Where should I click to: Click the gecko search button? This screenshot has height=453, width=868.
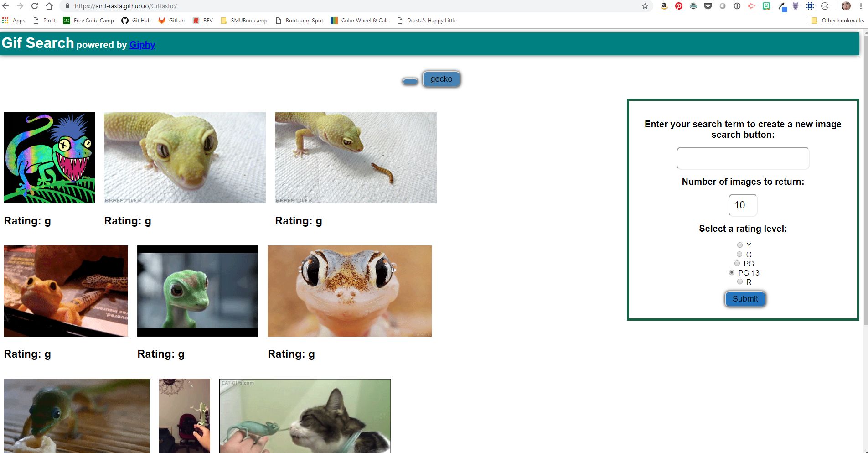pyautogui.click(x=441, y=79)
